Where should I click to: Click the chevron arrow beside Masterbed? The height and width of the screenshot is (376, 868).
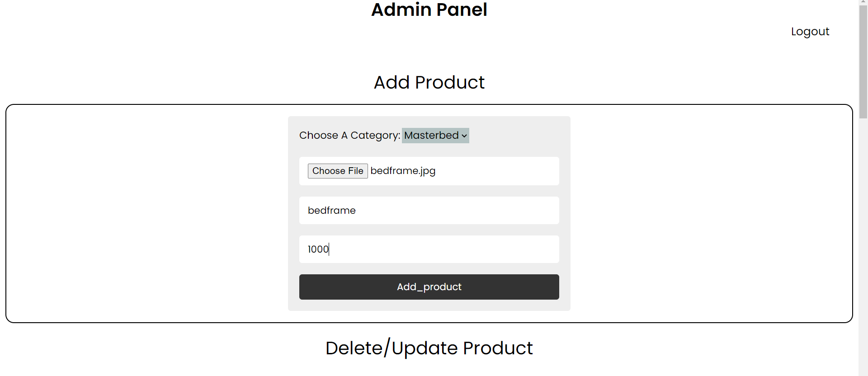464,136
